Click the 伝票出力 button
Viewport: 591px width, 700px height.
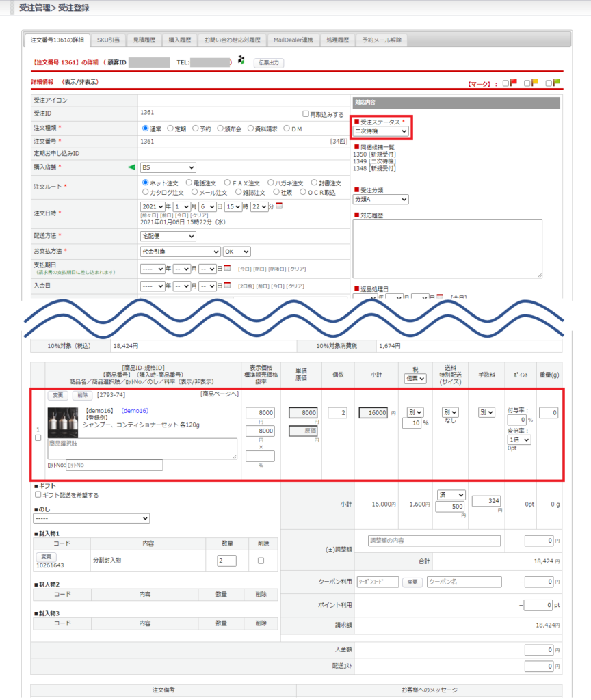(x=268, y=63)
